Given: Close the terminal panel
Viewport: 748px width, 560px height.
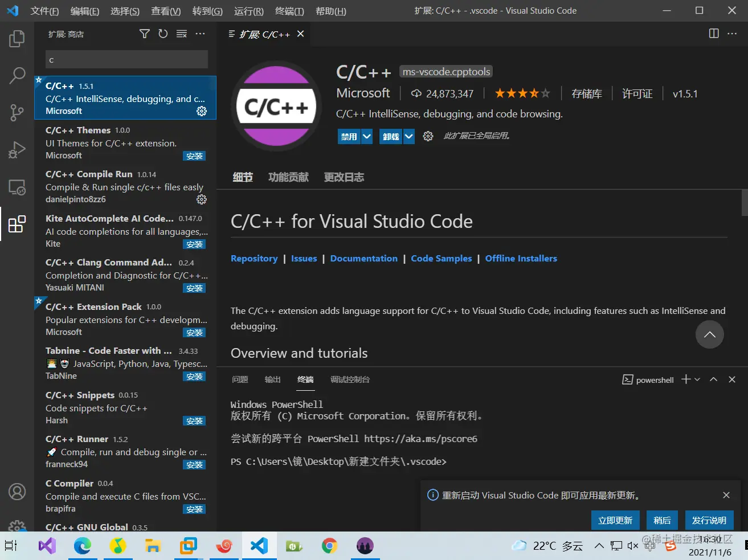Looking at the screenshot, I should [x=732, y=379].
